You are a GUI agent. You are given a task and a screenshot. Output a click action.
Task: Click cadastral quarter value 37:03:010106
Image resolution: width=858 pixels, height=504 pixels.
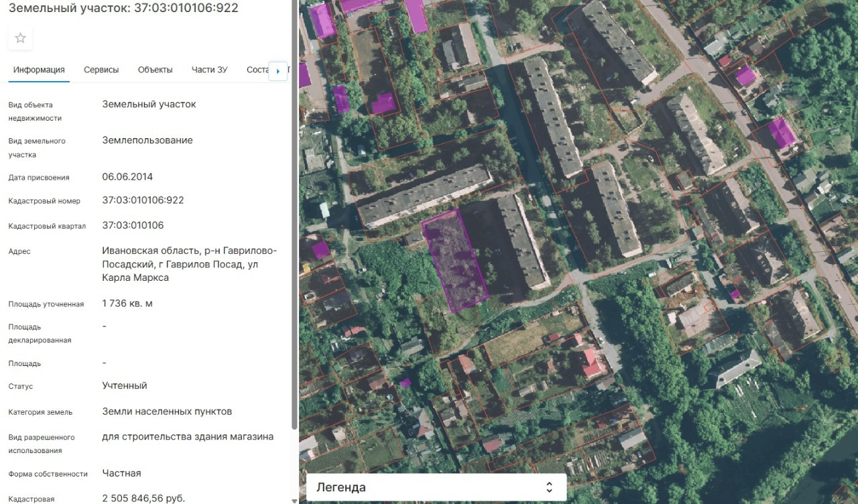coord(133,225)
